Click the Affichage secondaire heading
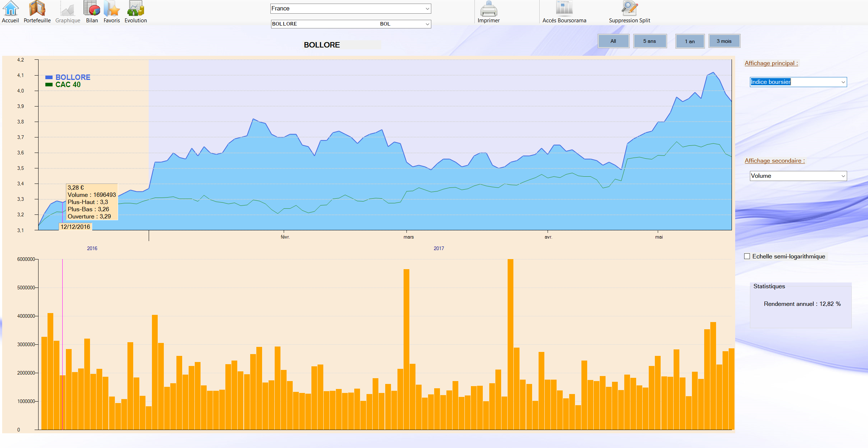Viewport: 868px width, 448px height. coord(774,161)
